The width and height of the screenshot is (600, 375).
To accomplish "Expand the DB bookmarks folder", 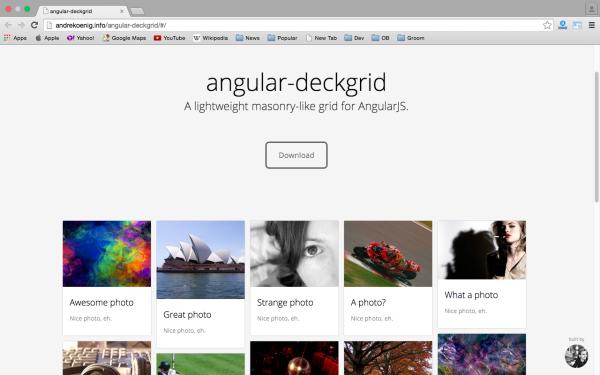I will [380, 38].
